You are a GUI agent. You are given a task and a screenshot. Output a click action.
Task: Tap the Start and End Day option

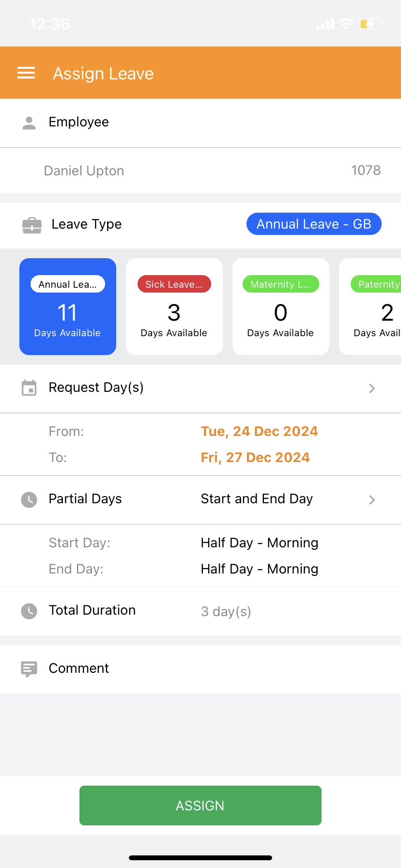[x=257, y=499]
